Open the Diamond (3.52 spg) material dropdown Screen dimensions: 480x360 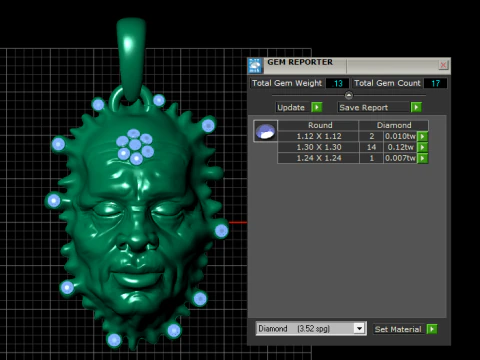(311, 329)
